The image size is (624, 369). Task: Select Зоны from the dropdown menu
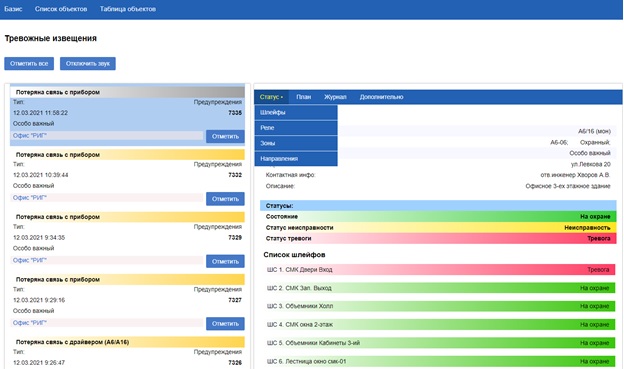pos(296,143)
